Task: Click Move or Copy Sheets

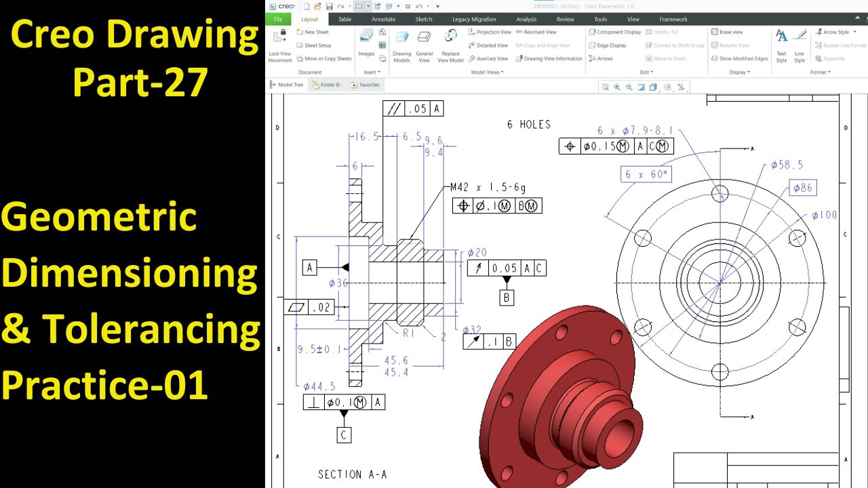Action: [x=324, y=58]
